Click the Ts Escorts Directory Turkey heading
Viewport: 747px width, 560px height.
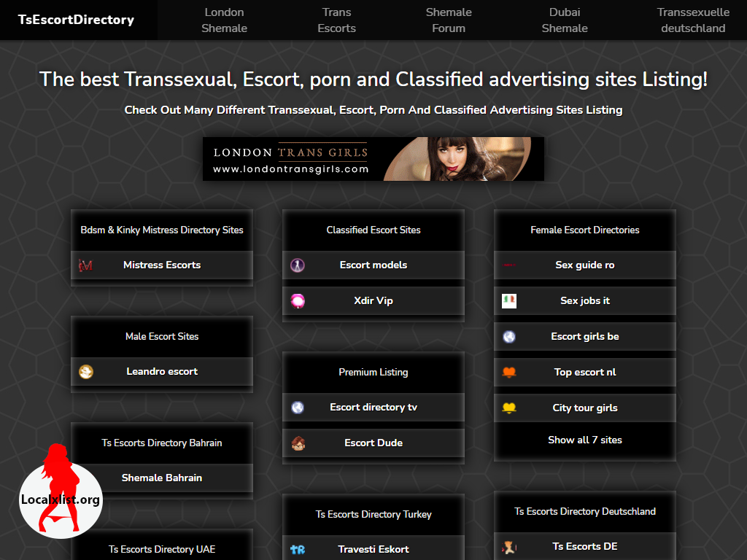[x=373, y=514]
